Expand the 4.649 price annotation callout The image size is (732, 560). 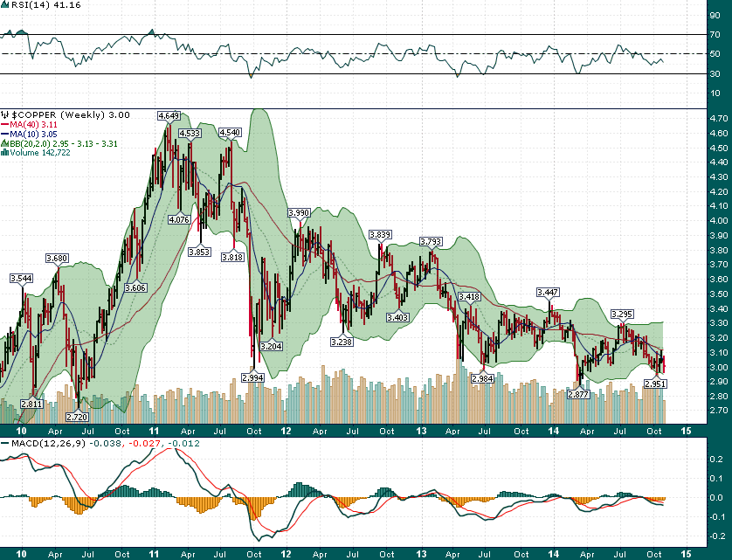[x=169, y=114]
